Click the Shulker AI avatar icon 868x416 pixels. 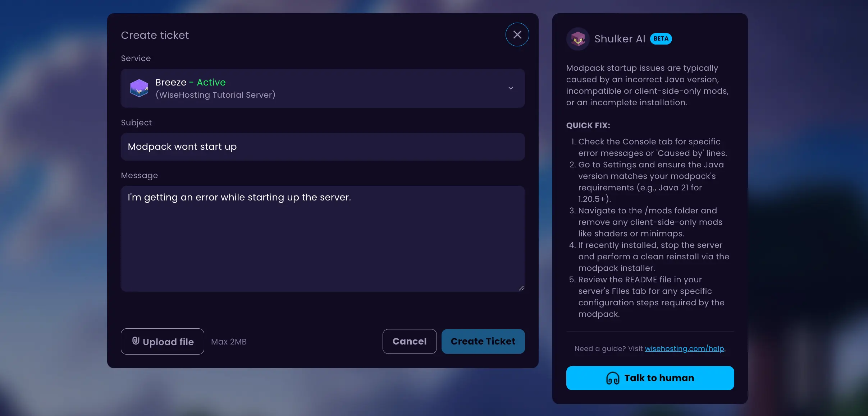coord(577,39)
